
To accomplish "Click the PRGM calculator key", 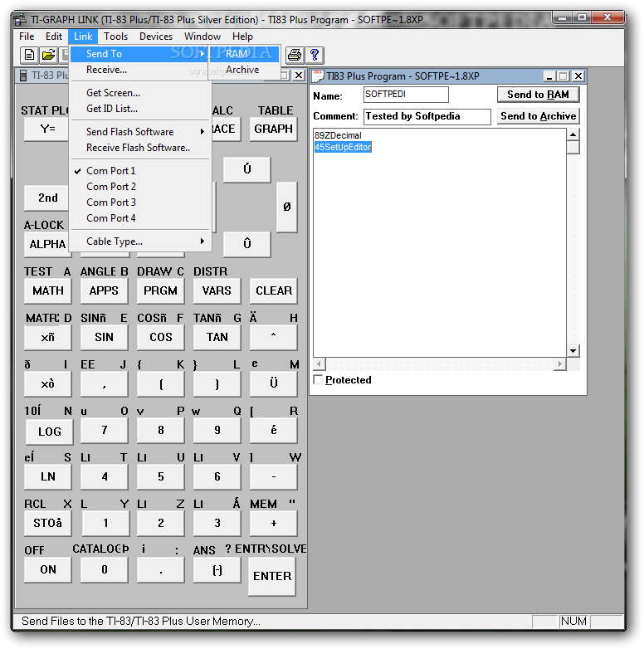I will (x=161, y=290).
